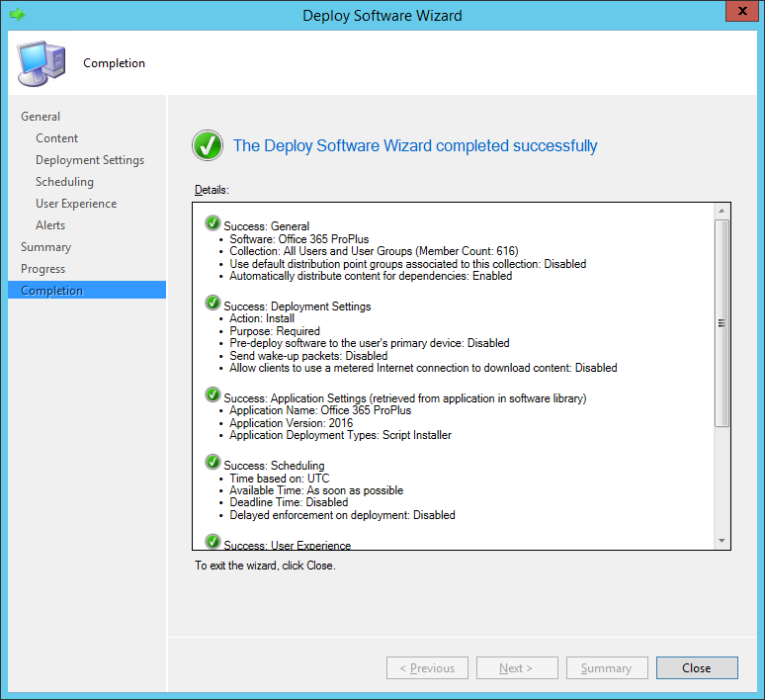Image resolution: width=765 pixels, height=700 pixels.
Task: Click 'Application Name: Office 365 ProPlus' line
Action: tap(320, 410)
